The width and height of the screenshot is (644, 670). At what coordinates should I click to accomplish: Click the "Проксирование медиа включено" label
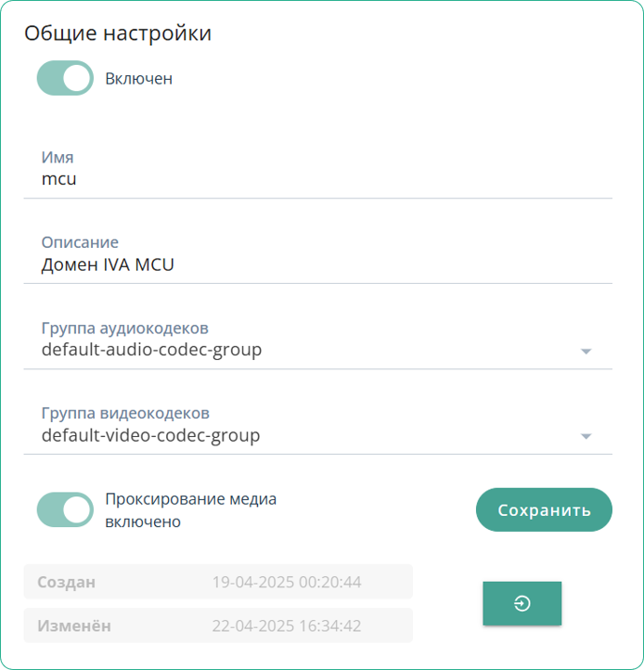[190, 510]
